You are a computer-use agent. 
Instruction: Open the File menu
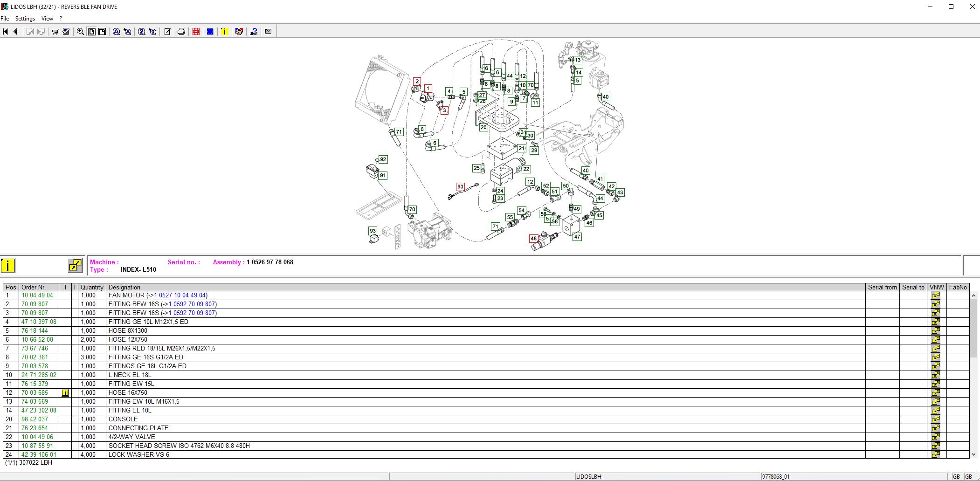(5, 19)
